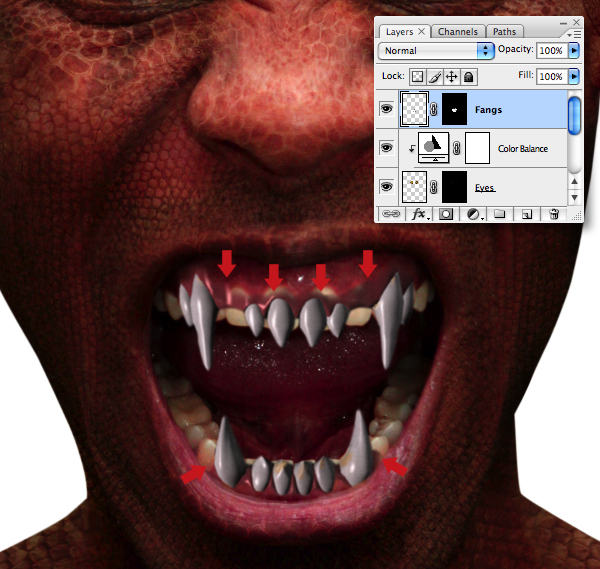Create a new layer

tap(527, 214)
